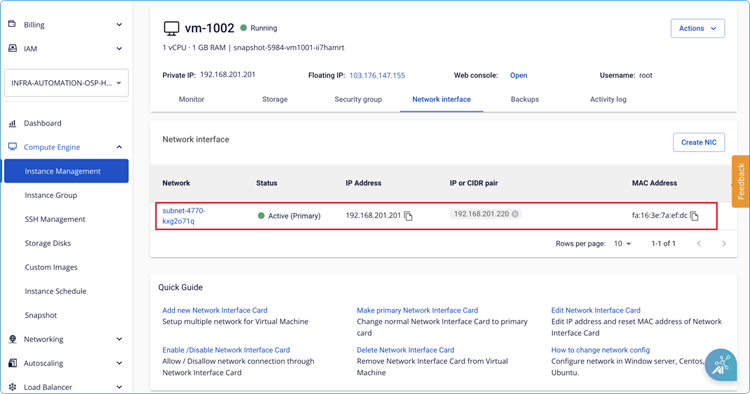This screenshot has width=750, height=394.
Task: Open Edit Network Interface Card guide
Action: click(596, 310)
